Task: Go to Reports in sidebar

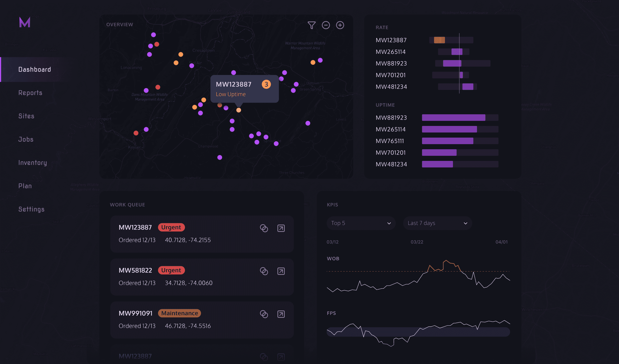Action: (x=30, y=93)
